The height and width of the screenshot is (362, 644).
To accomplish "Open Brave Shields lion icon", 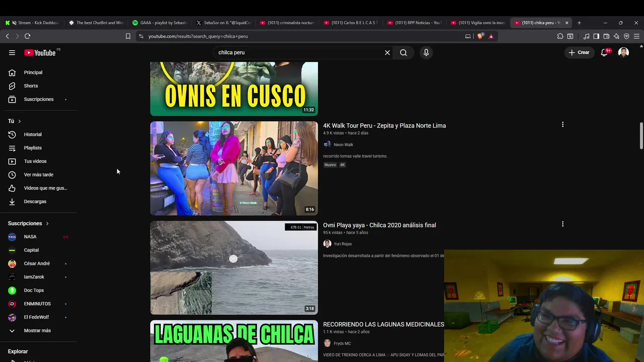I will click(x=480, y=36).
